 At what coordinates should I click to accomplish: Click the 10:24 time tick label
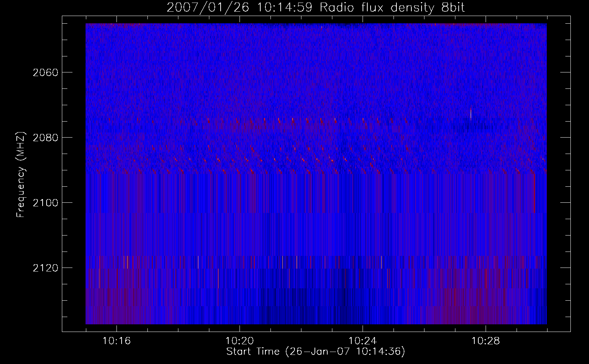(x=363, y=341)
